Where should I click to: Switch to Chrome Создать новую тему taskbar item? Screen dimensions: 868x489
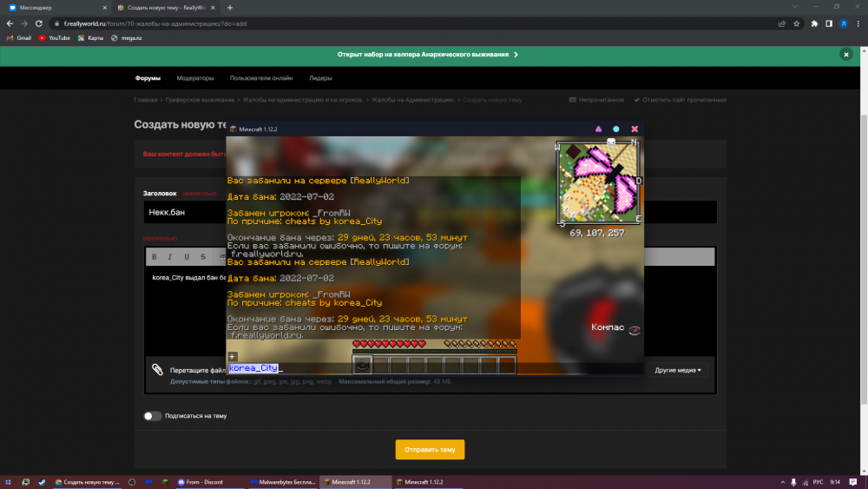click(x=87, y=482)
